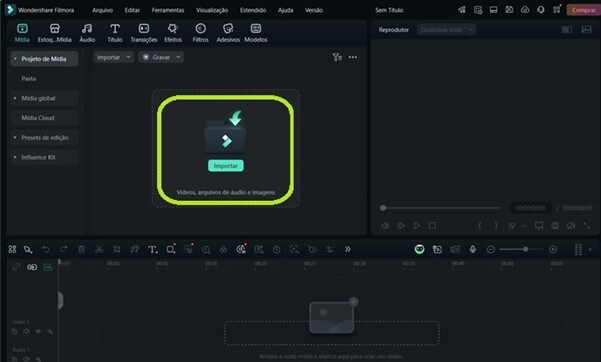Image resolution: width=601 pixels, height=362 pixels.
Task: Open the Mídia tab
Action: click(x=22, y=33)
